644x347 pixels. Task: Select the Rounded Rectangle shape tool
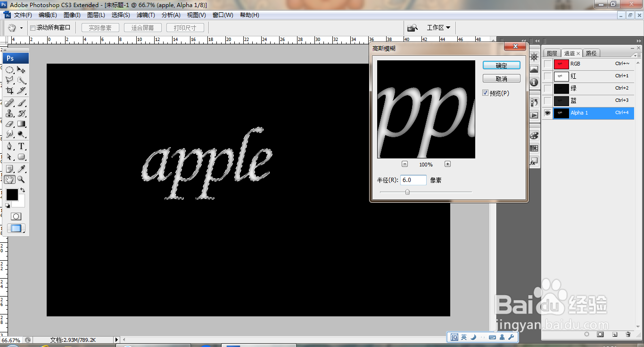(x=21, y=157)
